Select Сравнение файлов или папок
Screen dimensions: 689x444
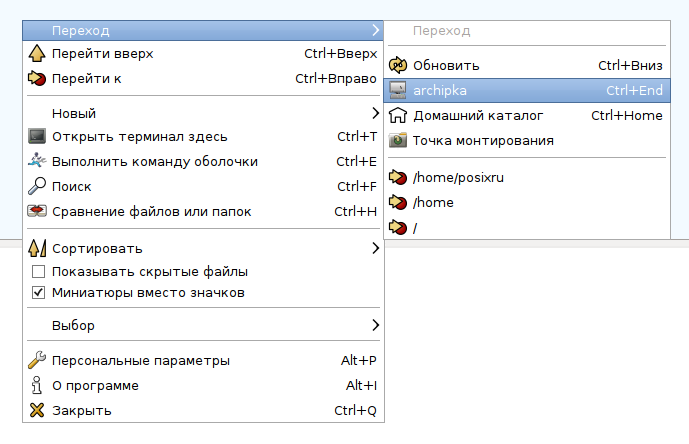point(203,211)
